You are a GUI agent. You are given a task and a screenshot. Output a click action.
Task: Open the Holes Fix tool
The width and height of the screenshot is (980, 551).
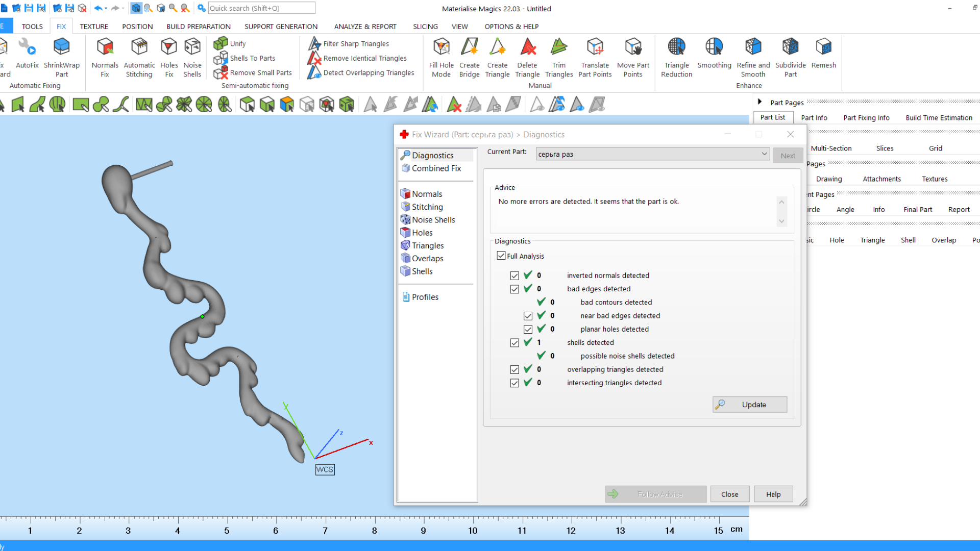(169, 57)
